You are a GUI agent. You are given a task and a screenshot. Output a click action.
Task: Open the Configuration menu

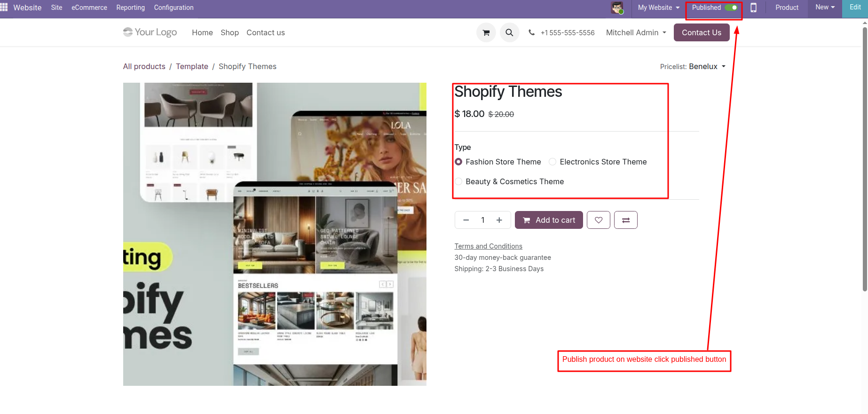coord(174,8)
